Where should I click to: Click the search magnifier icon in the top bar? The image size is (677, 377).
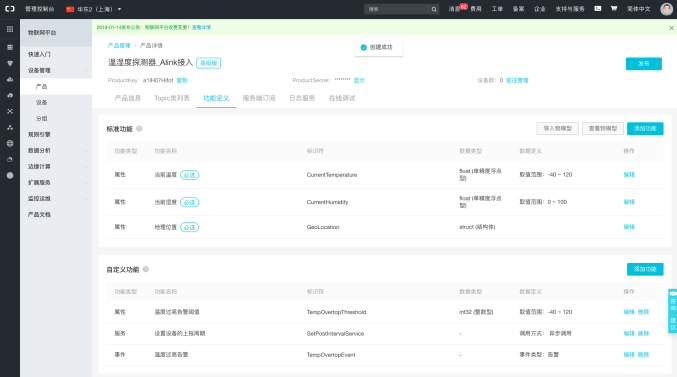pyautogui.click(x=434, y=9)
